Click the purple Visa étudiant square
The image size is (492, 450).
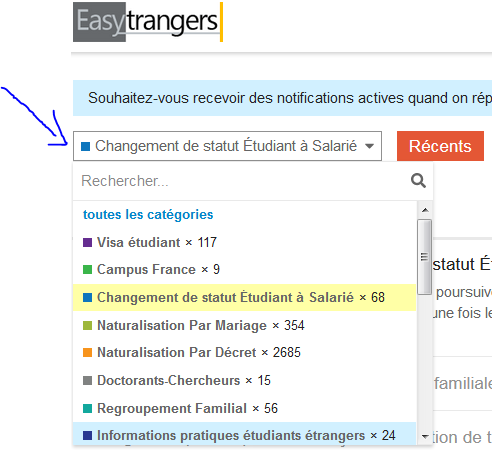point(87,242)
